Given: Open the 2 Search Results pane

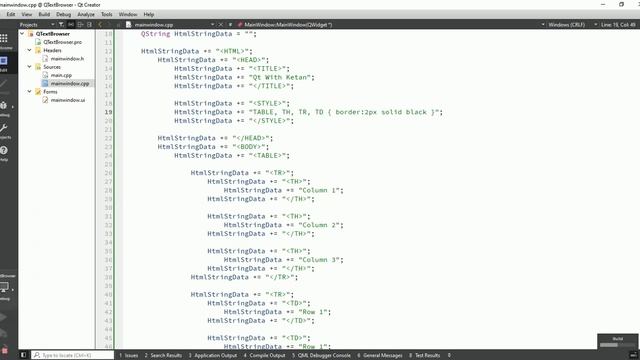Looking at the screenshot, I should point(163,355).
